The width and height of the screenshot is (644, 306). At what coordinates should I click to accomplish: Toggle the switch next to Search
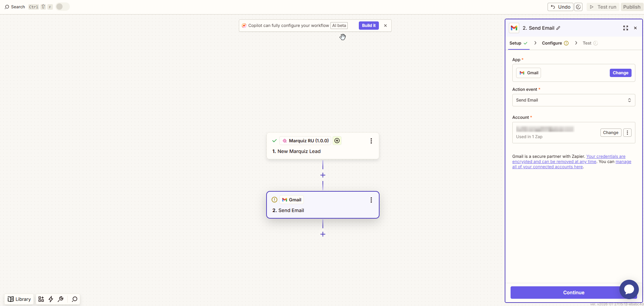pos(62,7)
